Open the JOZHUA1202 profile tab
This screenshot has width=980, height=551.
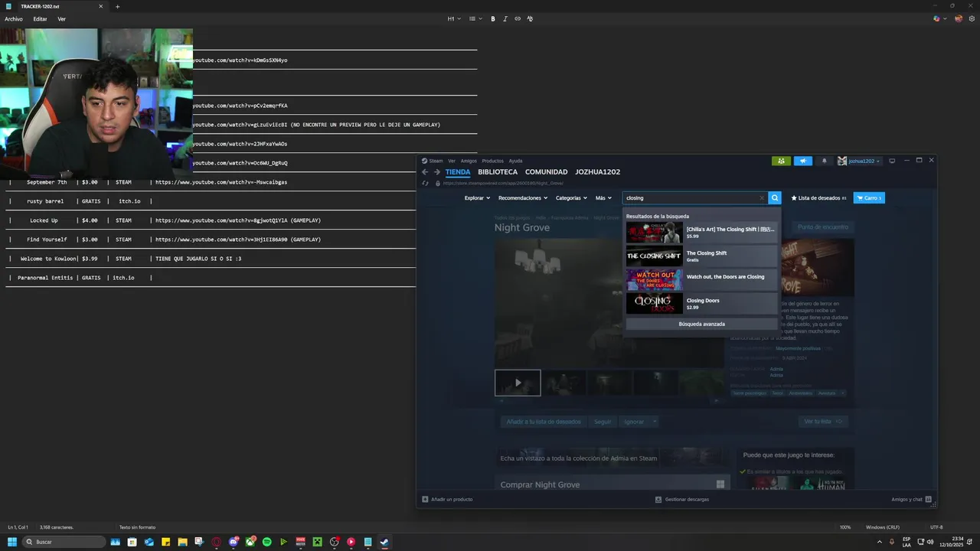598,172
